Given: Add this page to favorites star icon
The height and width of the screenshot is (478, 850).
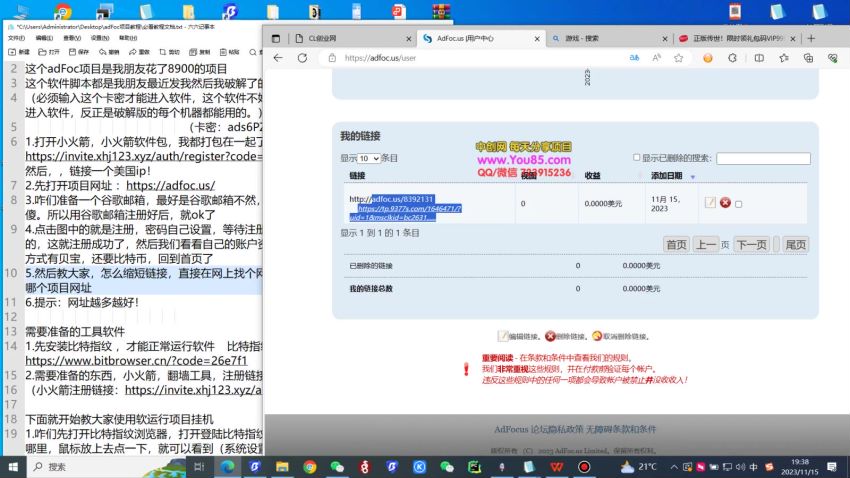Looking at the screenshot, I should tap(679, 58).
